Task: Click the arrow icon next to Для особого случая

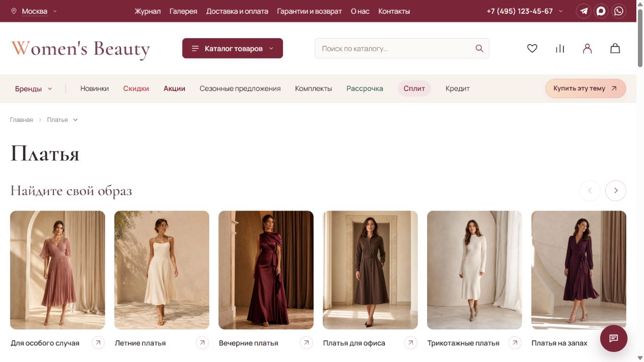Action: coord(98,343)
